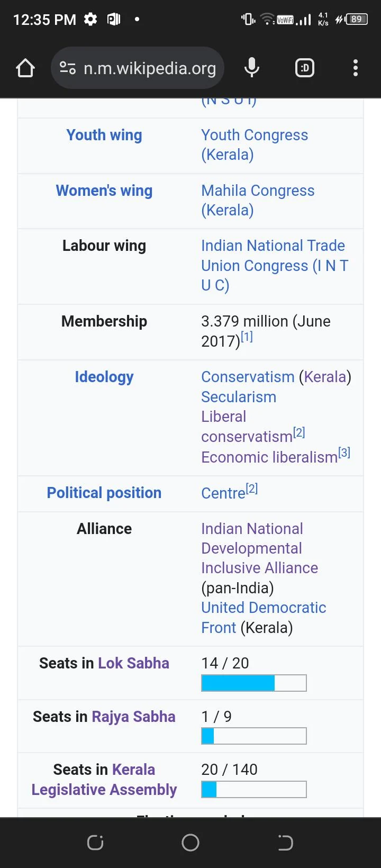Tap the voice search microphone icon

[252, 68]
